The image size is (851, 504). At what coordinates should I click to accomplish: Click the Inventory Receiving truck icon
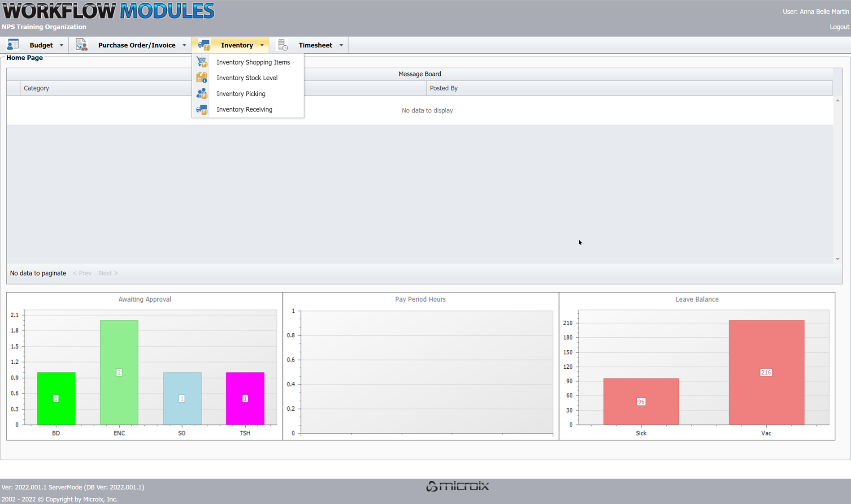202,109
